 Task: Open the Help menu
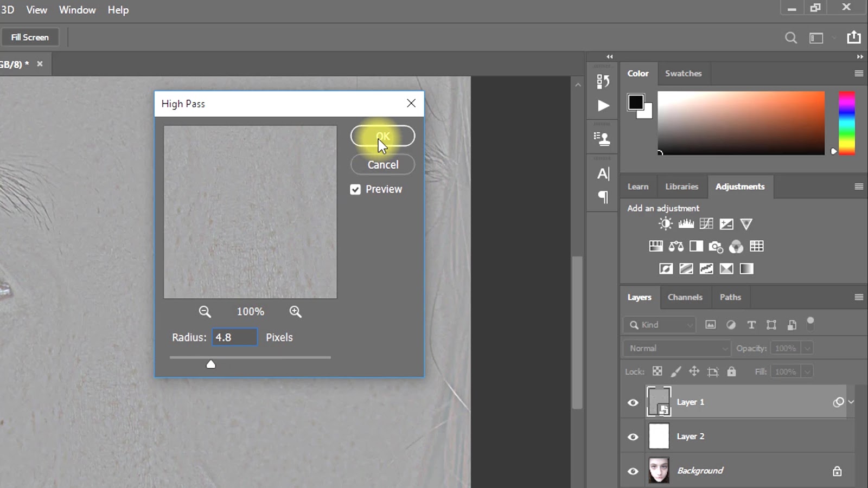(118, 10)
